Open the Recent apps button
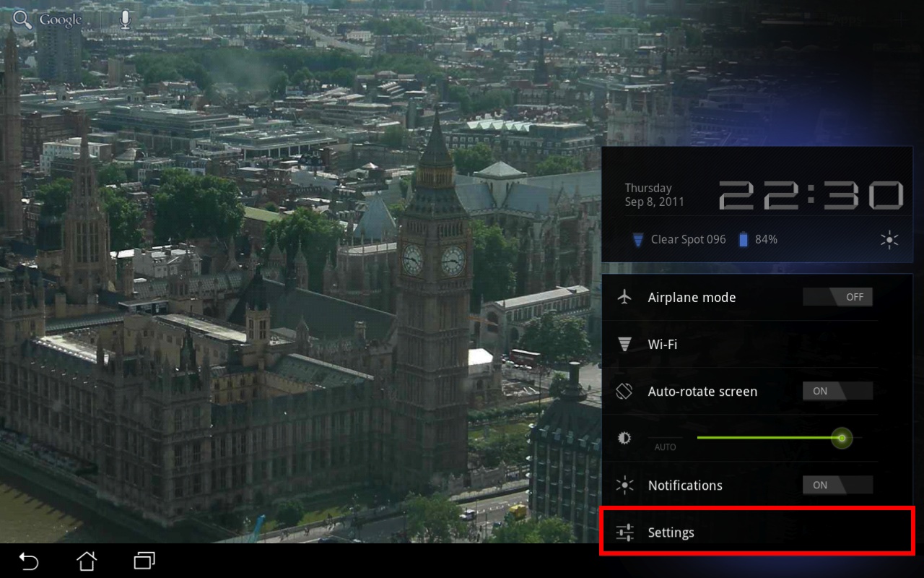Screen dimensions: 924x578 coord(144,561)
